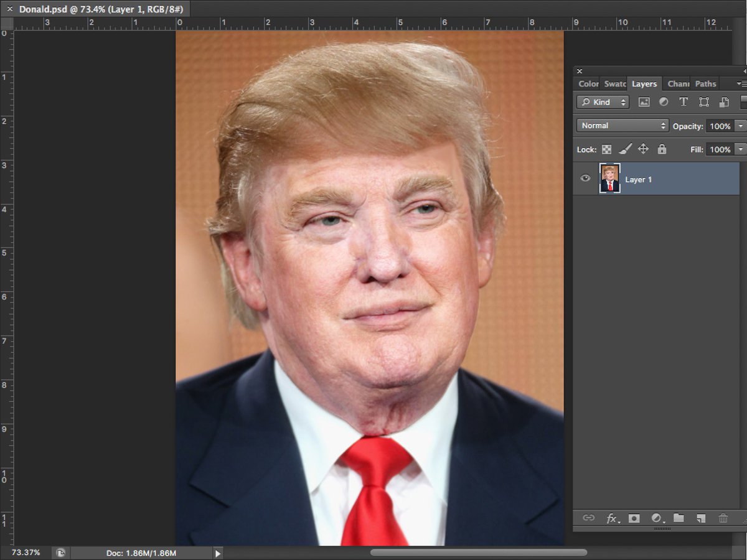Create a new layer group folder
The image size is (747, 560).
point(679,518)
